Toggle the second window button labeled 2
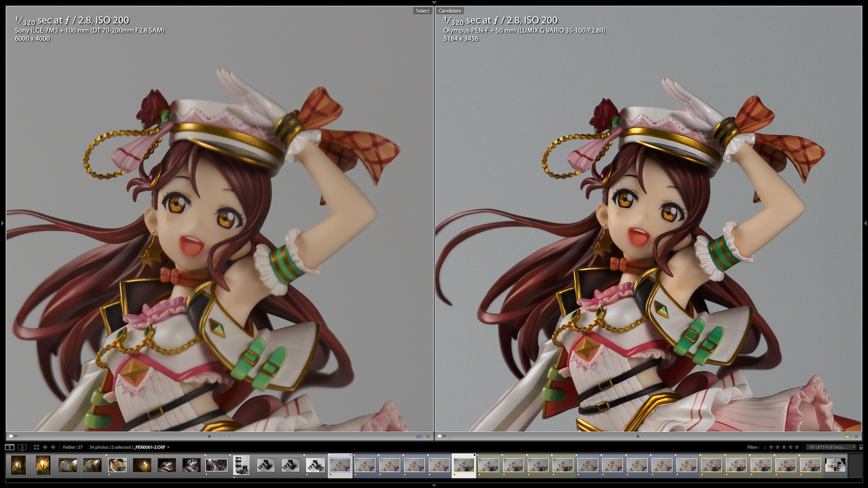Screen dimensions: 868x488 tap(22, 447)
